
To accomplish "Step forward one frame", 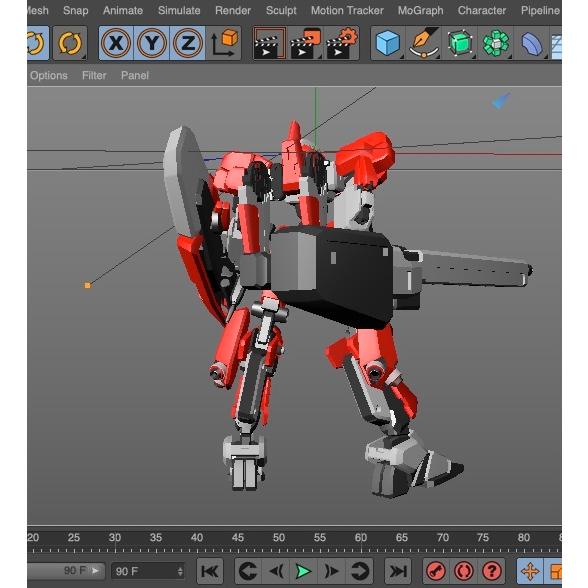I will pos(331,571).
